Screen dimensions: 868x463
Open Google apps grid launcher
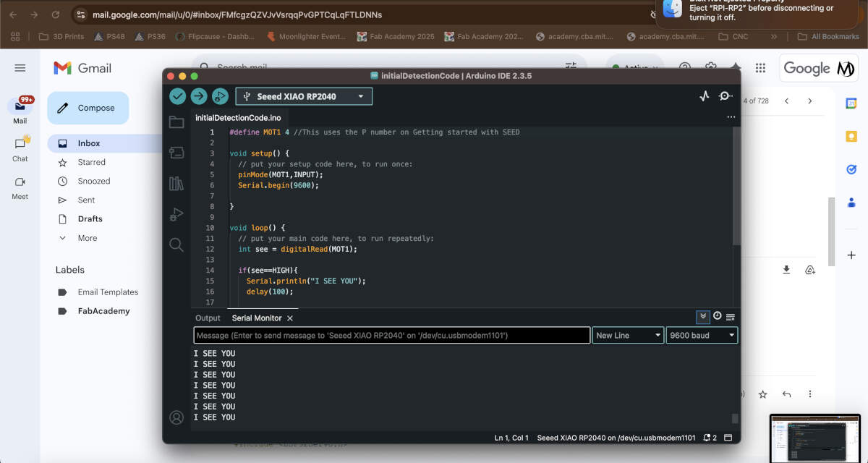[x=760, y=68]
